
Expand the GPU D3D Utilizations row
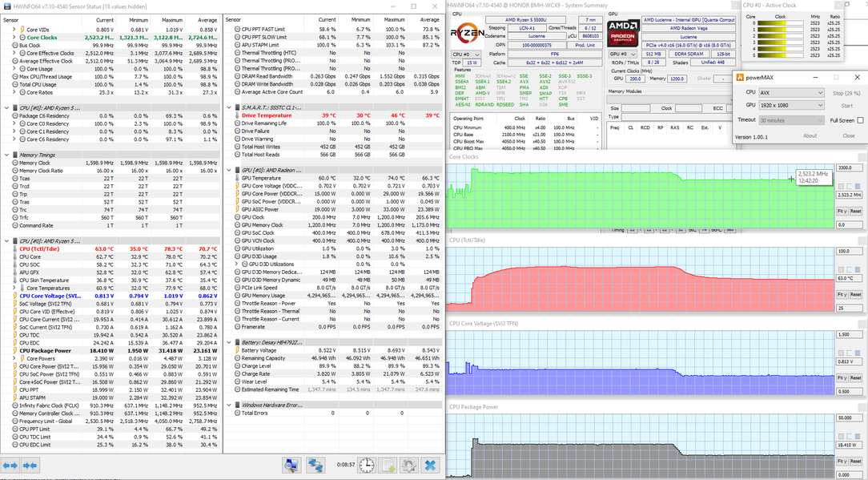(236, 264)
